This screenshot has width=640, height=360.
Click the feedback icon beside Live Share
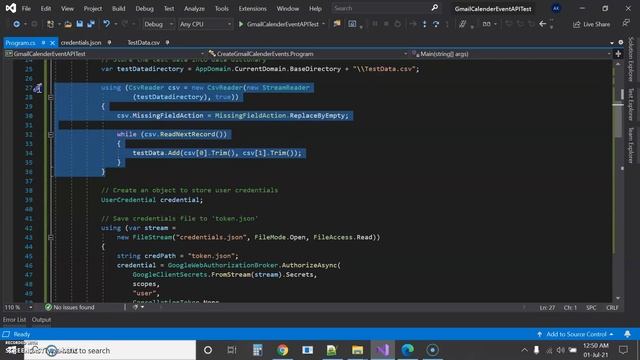click(x=626, y=23)
